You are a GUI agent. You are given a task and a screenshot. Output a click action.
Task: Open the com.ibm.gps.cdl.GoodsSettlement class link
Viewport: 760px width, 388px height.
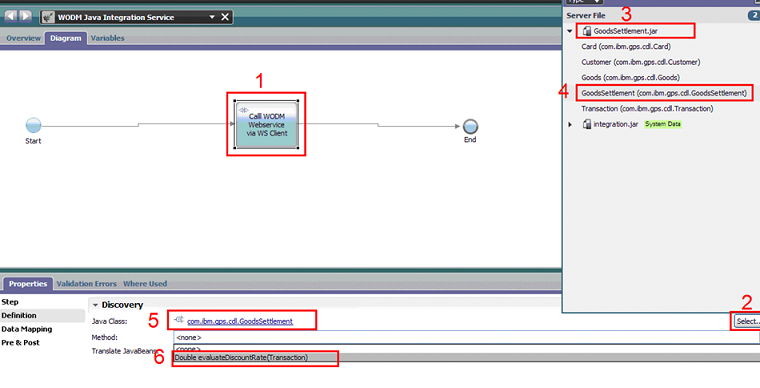240,321
